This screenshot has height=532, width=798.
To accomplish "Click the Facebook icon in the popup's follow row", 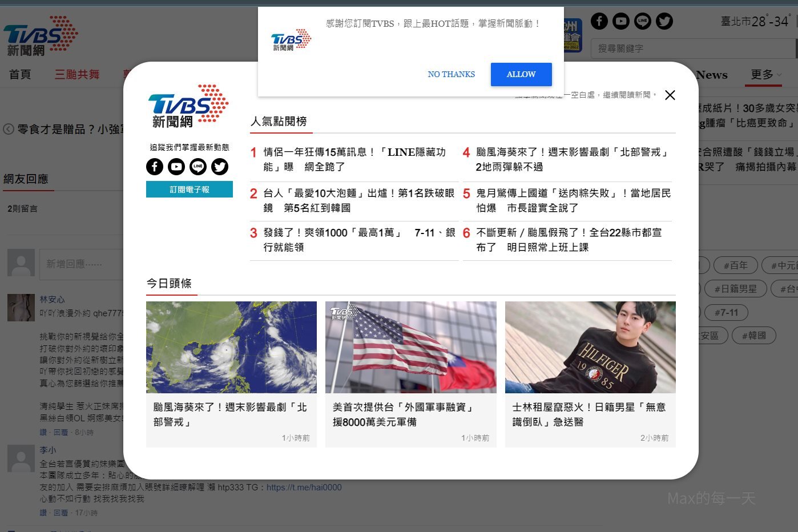I will [x=154, y=167].
